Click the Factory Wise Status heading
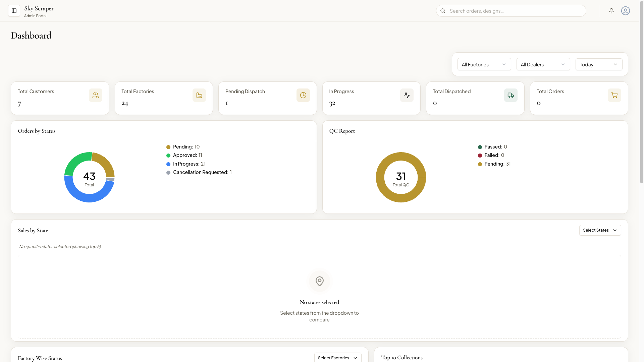 pyautogui.click(x=40, y=358)
